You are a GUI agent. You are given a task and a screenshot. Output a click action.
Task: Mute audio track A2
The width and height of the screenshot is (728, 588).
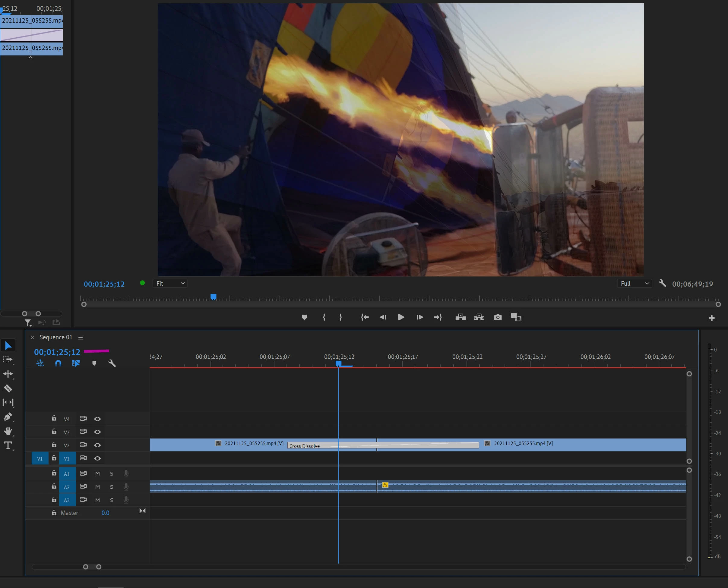tap(98, 487)
